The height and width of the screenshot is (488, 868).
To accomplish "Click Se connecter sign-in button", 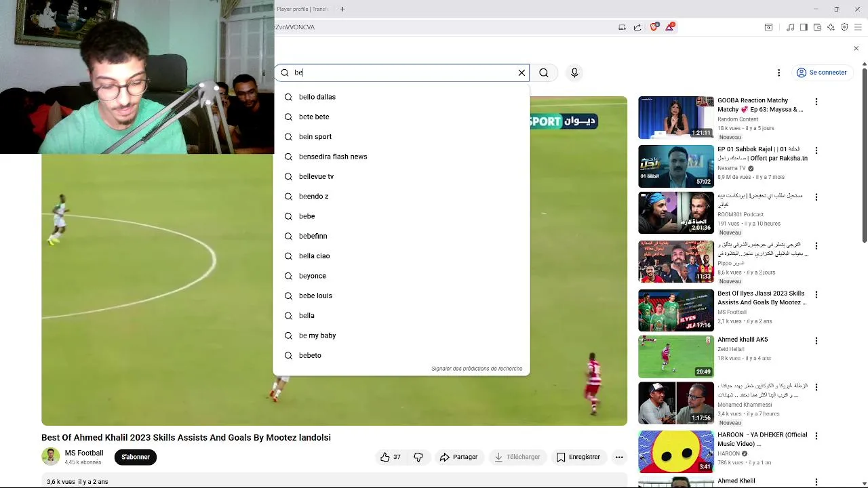I will [821, 73].
